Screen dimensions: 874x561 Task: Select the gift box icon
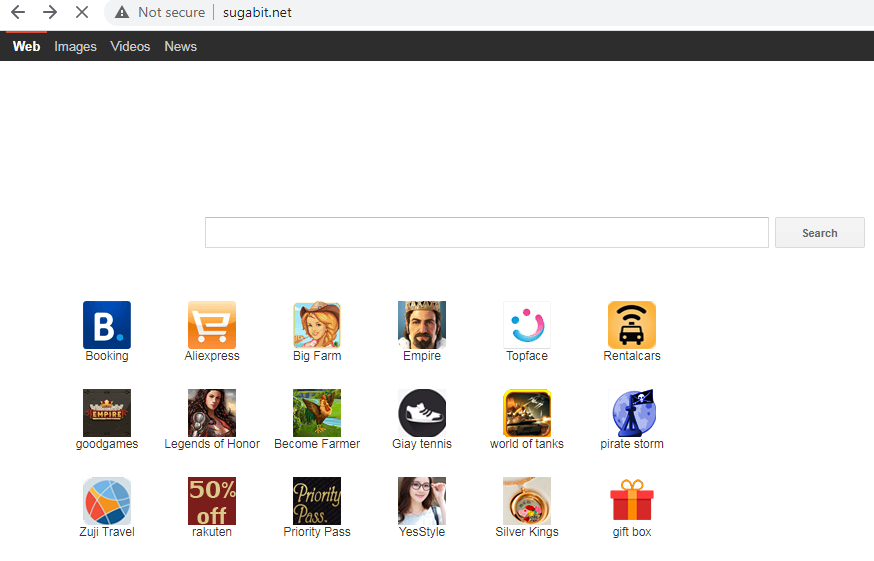(x=632, y=501)
